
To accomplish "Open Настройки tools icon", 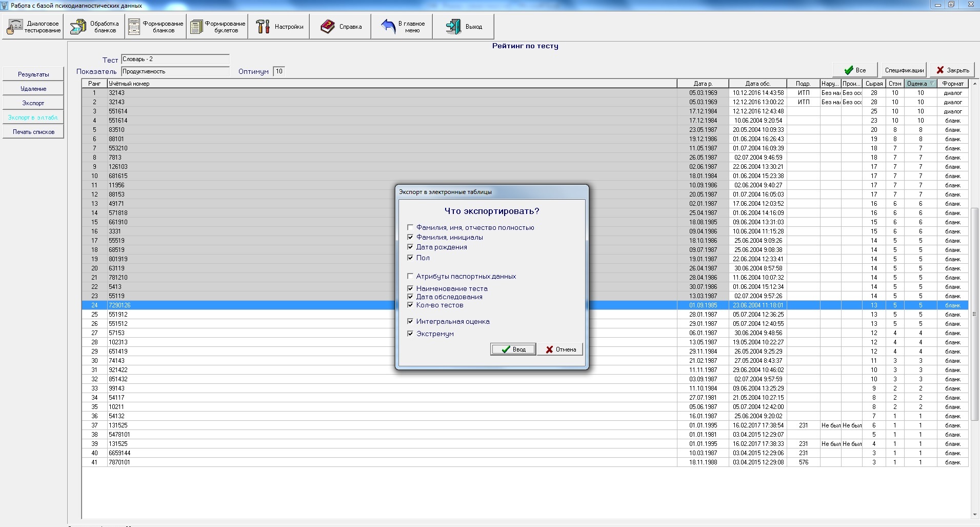I will pos(263,27).
